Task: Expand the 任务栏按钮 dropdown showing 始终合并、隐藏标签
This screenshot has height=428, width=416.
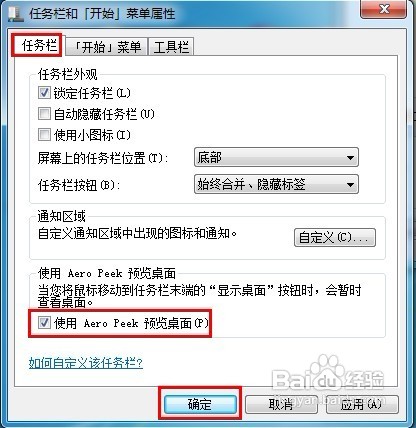Action: tap(276, 184)
